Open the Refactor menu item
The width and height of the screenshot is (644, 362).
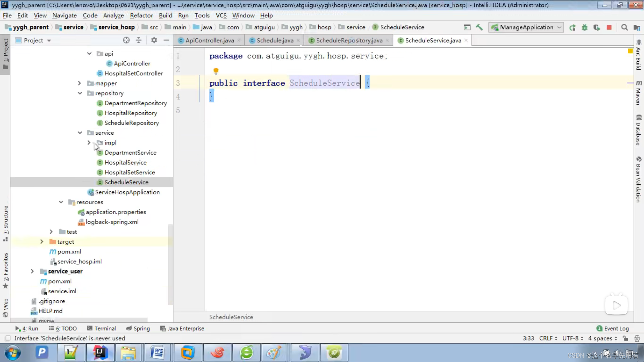click(142, 15)
